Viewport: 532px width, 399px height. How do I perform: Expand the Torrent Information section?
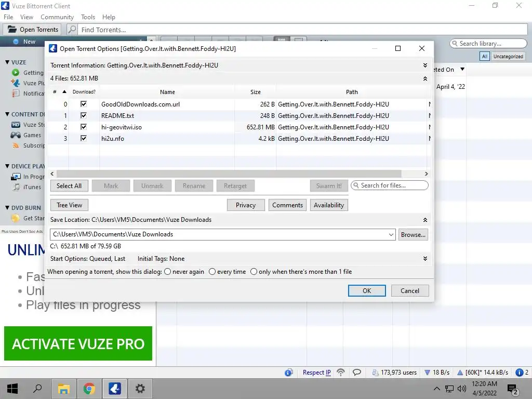click(425, 65)
